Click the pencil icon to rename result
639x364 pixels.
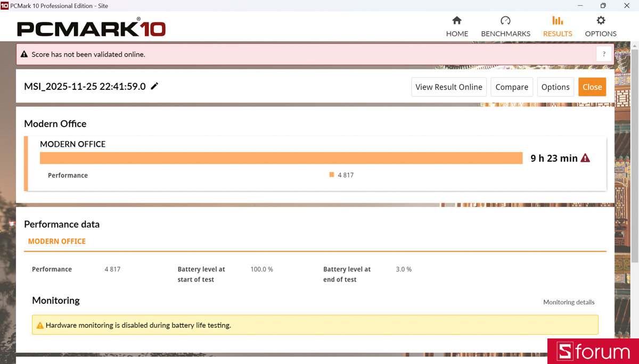click(x=154, y=86)
